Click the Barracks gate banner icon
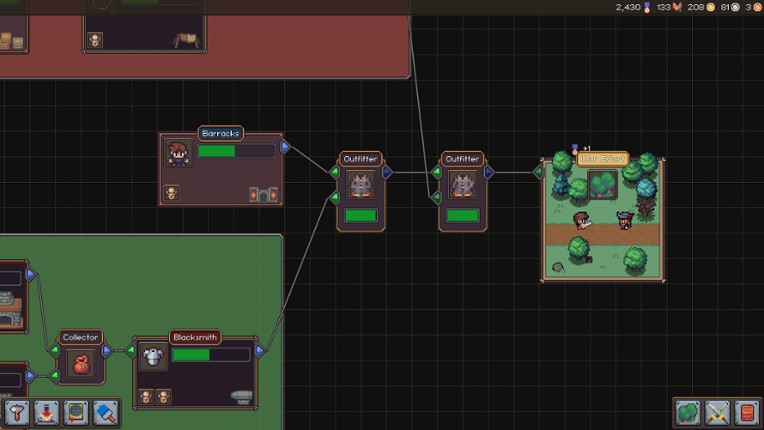This screenshot has width=764, height=430. (262, 194)
